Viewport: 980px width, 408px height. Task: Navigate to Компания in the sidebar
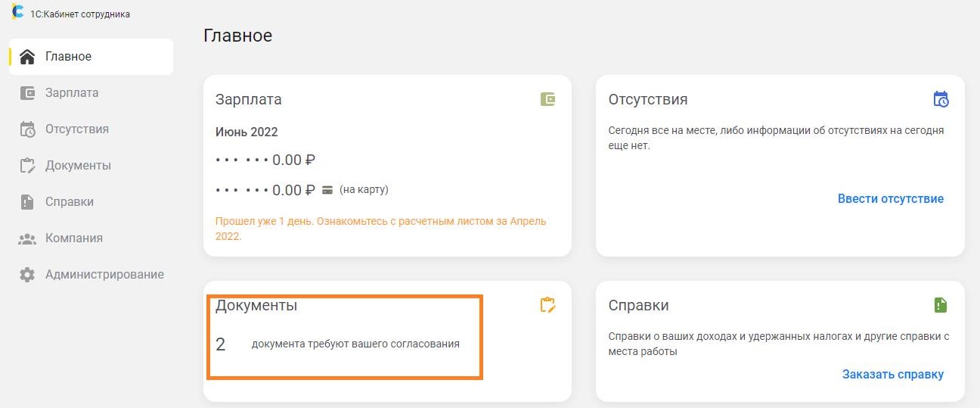click(91, 238)
